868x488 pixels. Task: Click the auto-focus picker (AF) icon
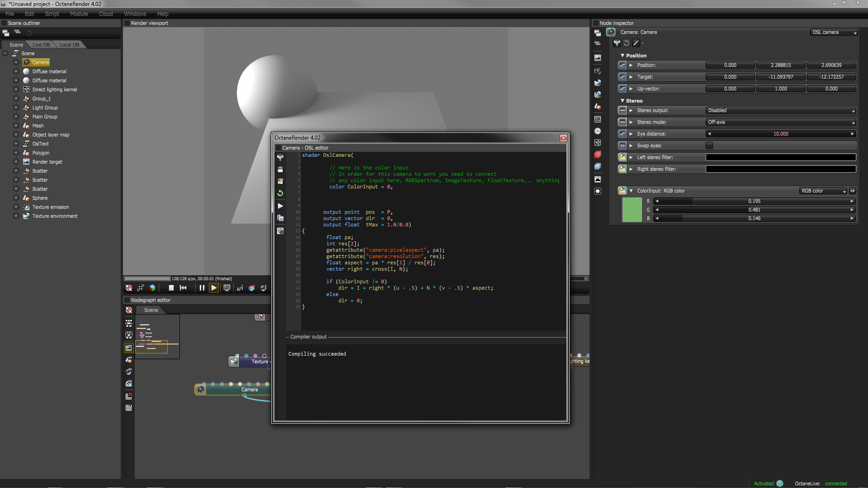click(240, 288)
